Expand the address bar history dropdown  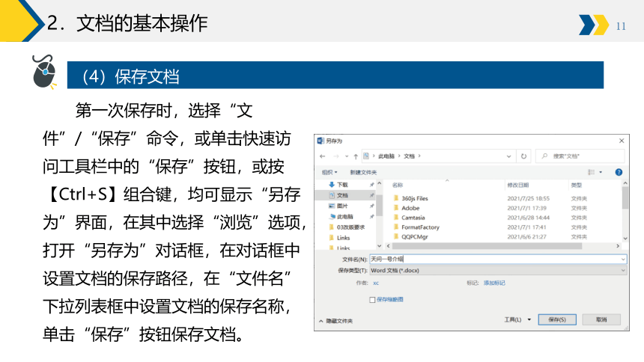pyautogui.click(x=508, y=156)
